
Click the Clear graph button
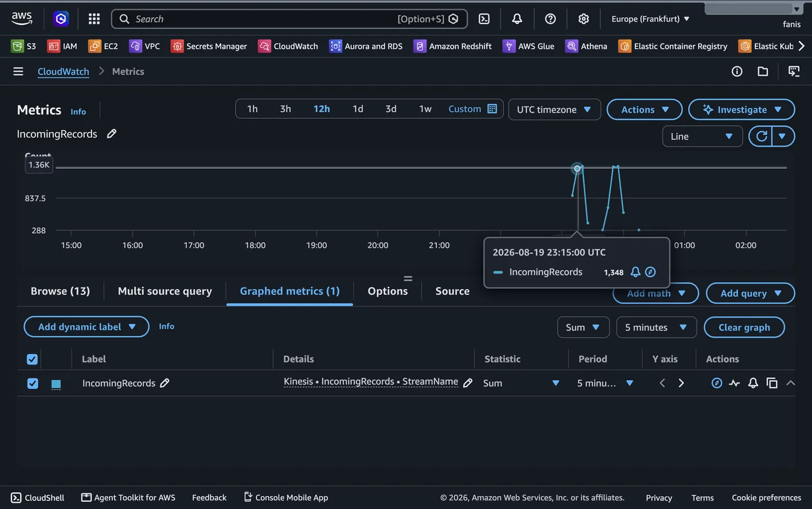(x=744, y=328)
